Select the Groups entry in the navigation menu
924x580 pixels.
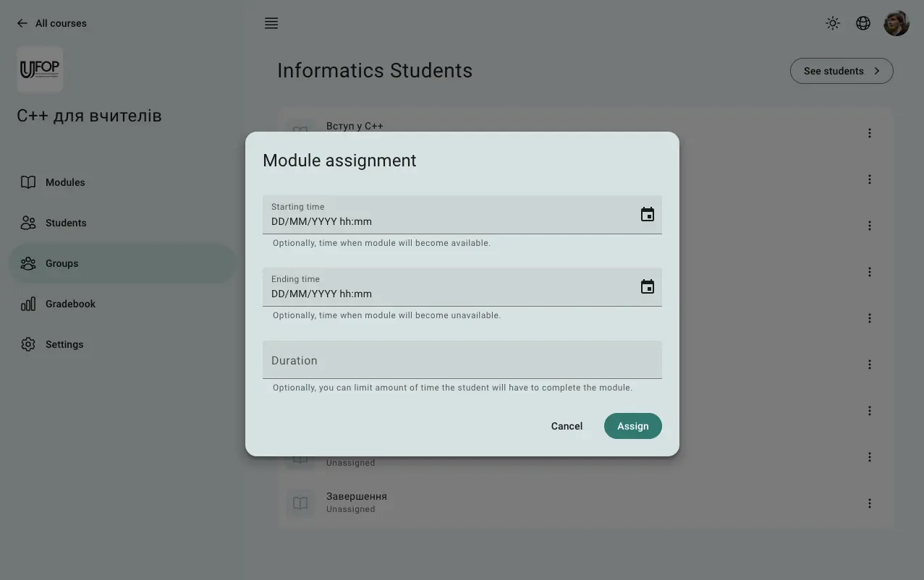coord(62,263)
